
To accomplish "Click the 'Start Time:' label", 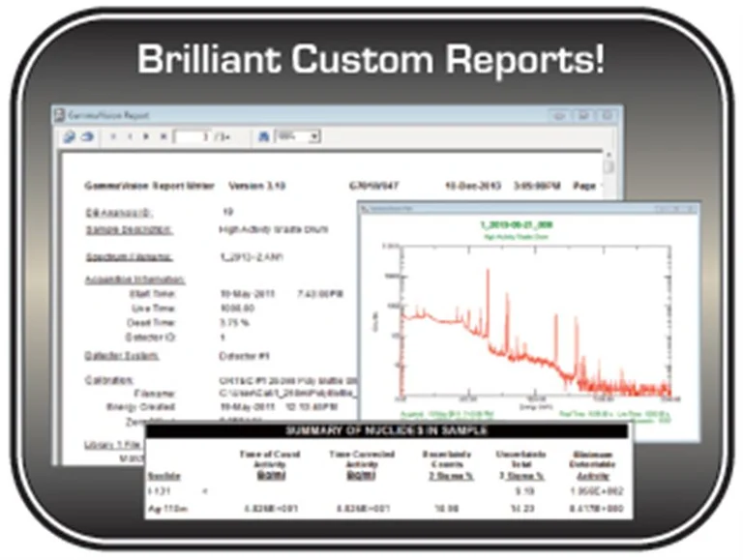I will coord(153,294).
